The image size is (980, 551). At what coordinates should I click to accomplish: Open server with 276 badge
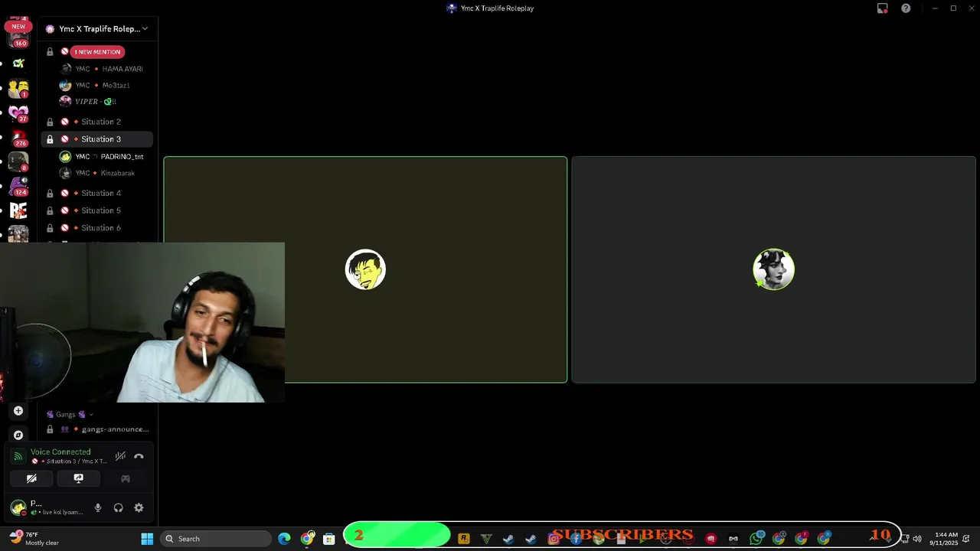coord(18,138)
